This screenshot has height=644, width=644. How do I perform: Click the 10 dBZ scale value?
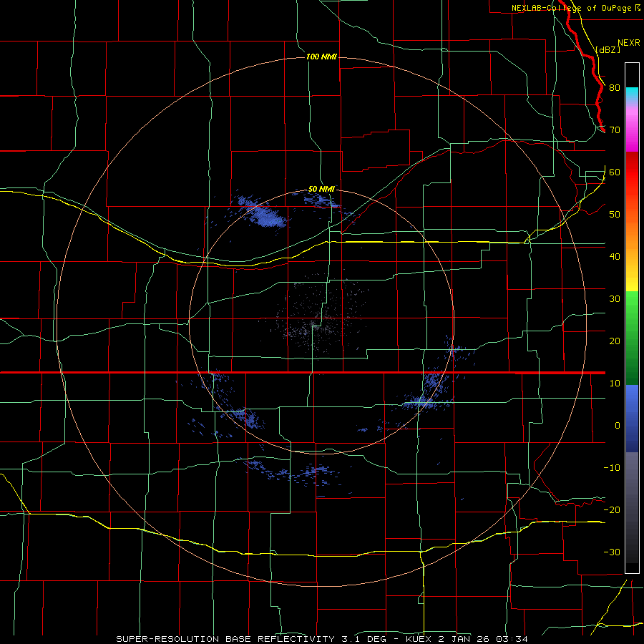click(x=615, y=384)
